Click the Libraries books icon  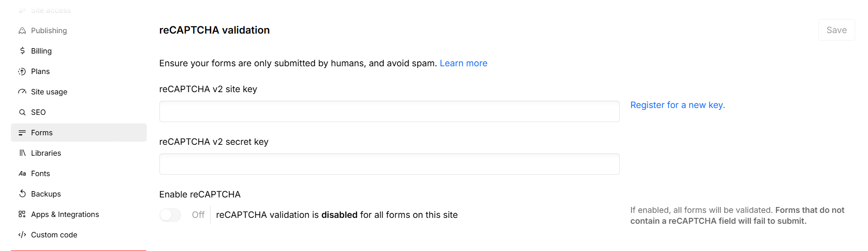pyautogui.click(x=22, y=153)
